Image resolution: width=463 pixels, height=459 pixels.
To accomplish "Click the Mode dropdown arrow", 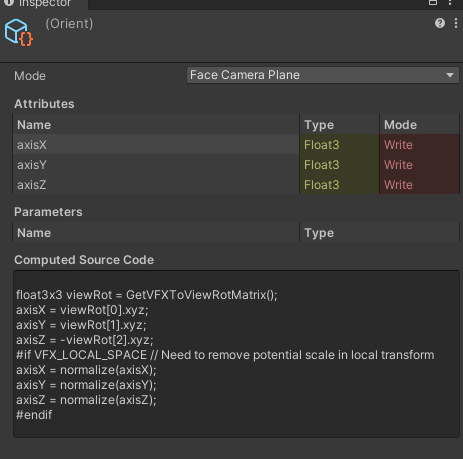I will [x=450, y=75].
